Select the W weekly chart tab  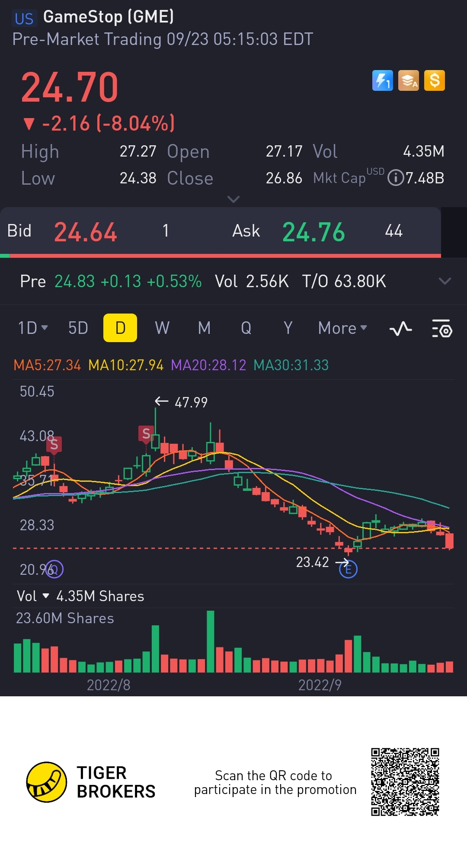[x=162, y=328]
